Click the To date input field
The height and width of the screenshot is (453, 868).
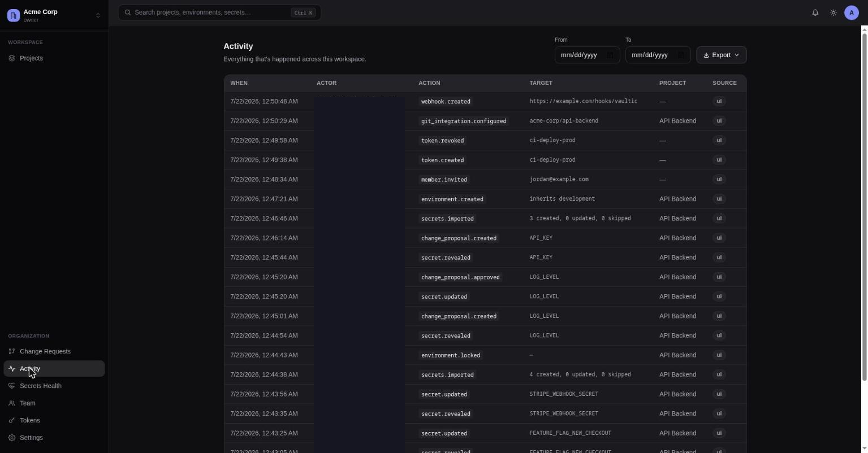click(x=658, y=55)
